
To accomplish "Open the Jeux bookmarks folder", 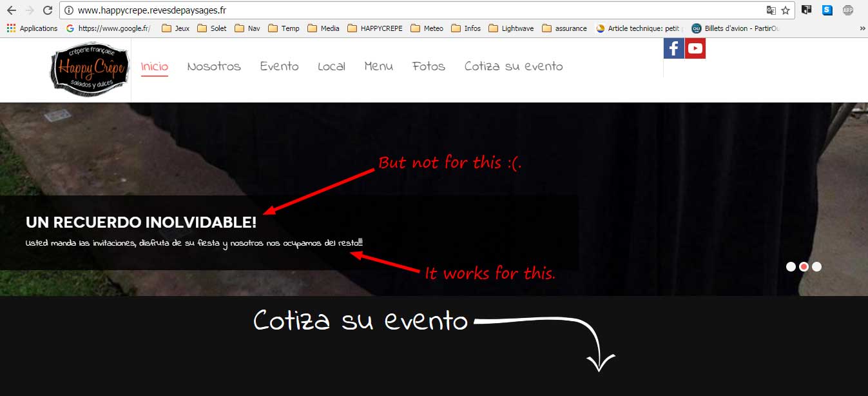I will tap(175, 28).
